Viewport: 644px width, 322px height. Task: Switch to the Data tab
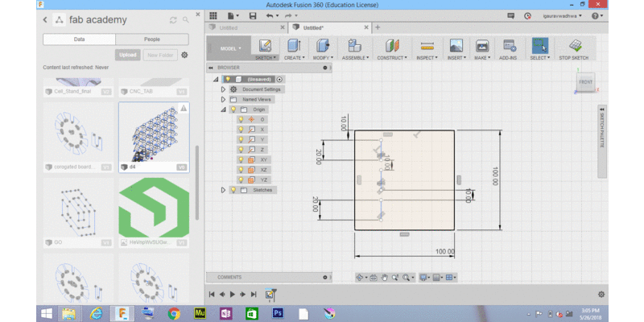tap(79, 39)
